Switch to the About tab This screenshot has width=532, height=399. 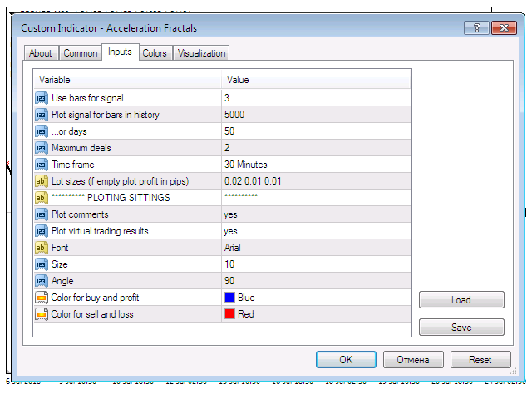tap(41, 53)
